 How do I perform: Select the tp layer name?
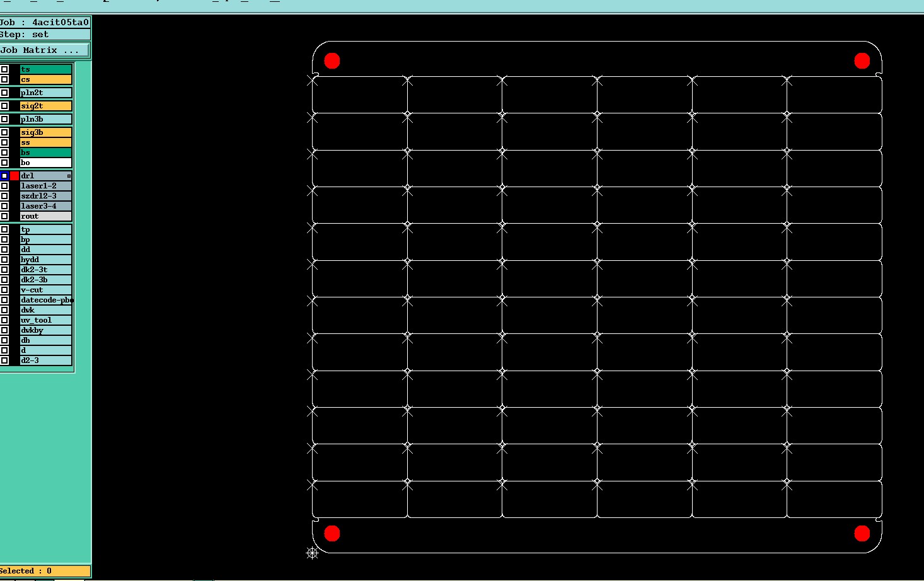(45, 229)
